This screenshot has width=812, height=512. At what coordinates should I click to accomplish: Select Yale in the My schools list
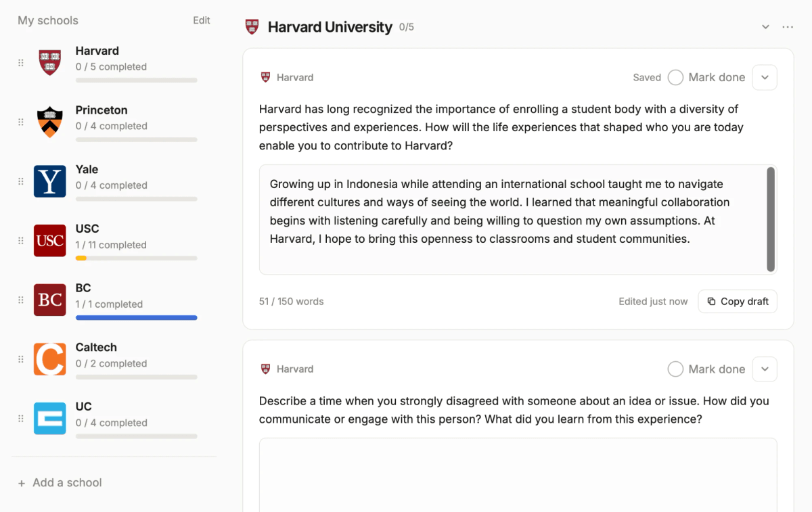click(x=114, y=181)
